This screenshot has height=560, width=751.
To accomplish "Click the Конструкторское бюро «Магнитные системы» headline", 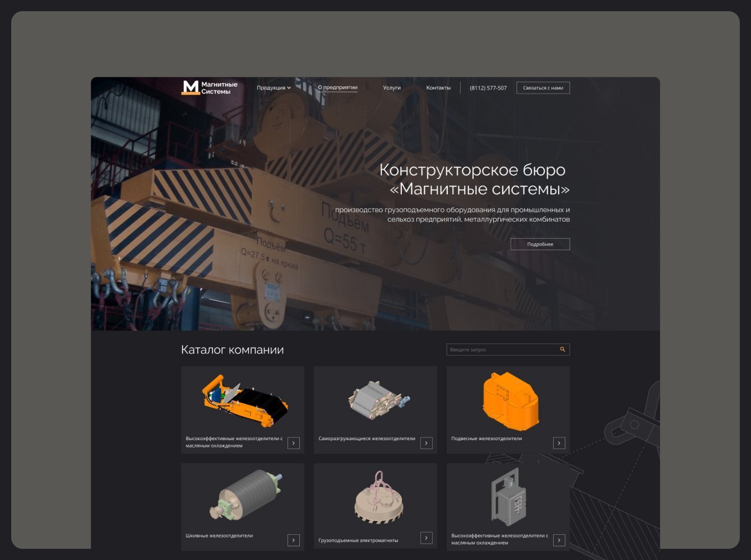I will coord(474,179).
